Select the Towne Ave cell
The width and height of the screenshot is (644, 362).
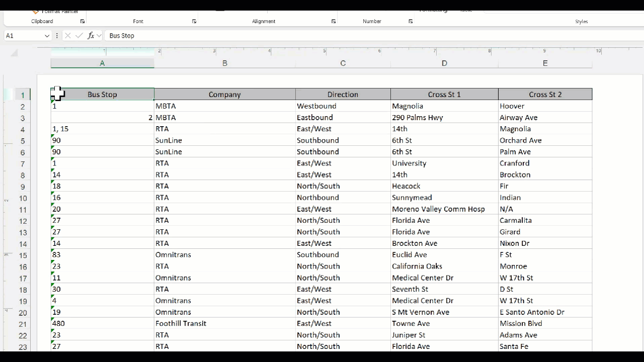click(x=444, y=324)
